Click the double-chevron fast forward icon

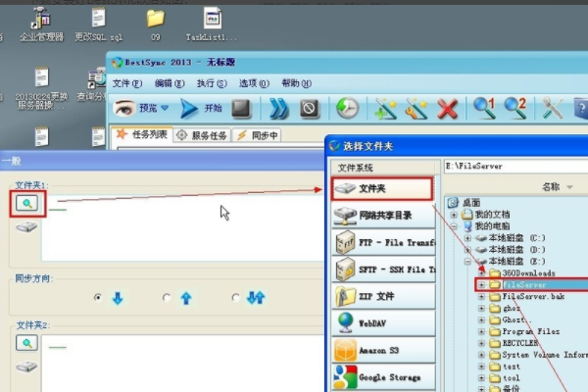279,109
